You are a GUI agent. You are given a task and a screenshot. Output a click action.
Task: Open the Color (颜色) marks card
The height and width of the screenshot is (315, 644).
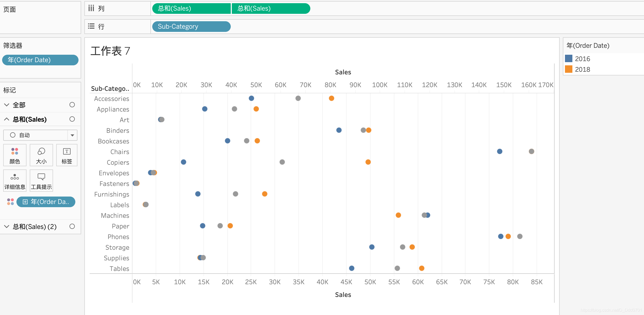coord(15,155)
